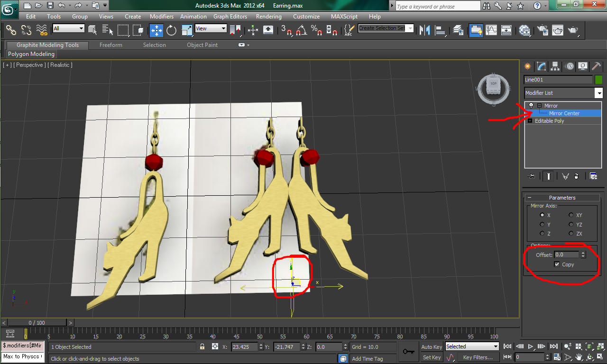Uncheck the Copy checkbox

557,264
